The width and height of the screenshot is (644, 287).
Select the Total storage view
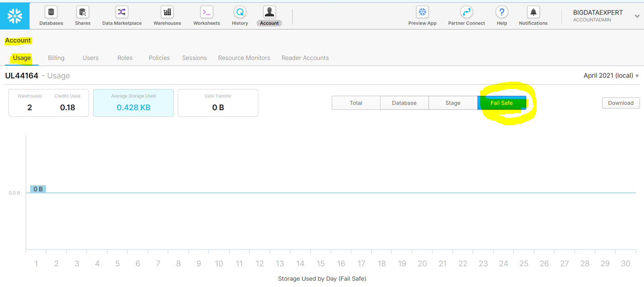click(356, 103)
